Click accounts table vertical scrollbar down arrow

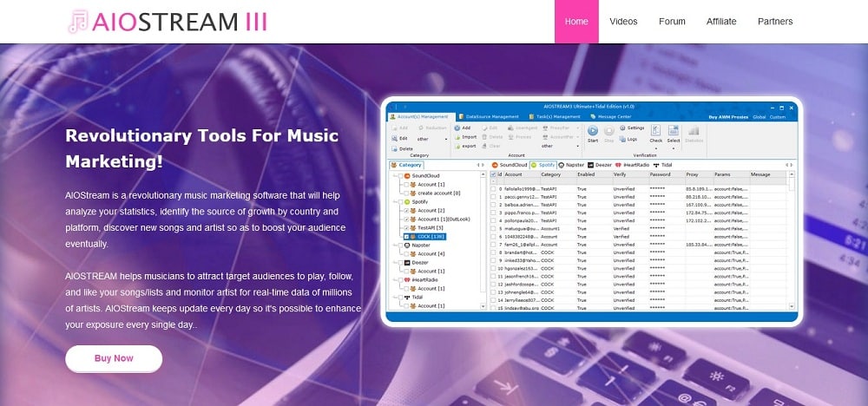[x=791, y=306]
